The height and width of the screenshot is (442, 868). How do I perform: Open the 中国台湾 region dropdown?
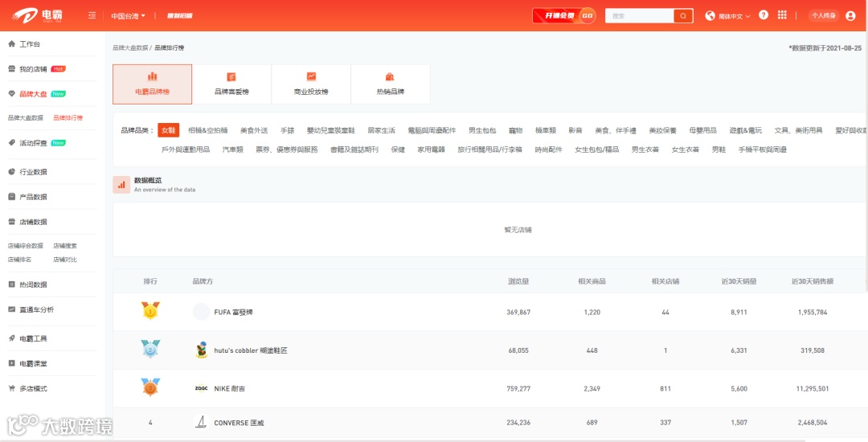click(128, 16)
